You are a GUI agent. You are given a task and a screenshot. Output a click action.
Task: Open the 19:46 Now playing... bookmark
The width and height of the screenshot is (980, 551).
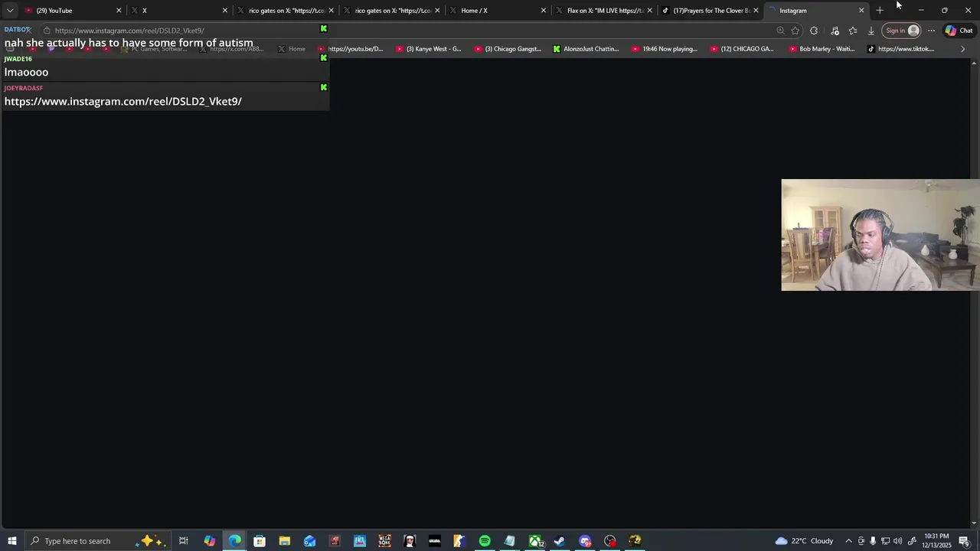pos(665,49)
